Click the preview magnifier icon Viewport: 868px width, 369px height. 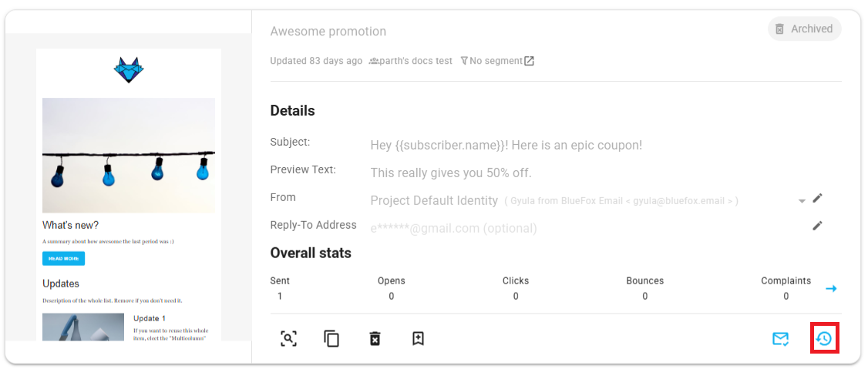288,338
